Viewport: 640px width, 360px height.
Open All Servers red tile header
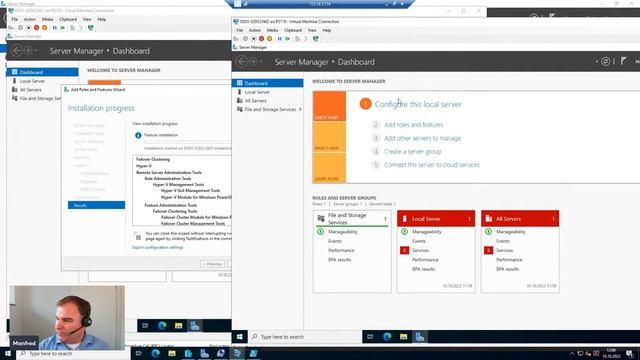point(520,219)
